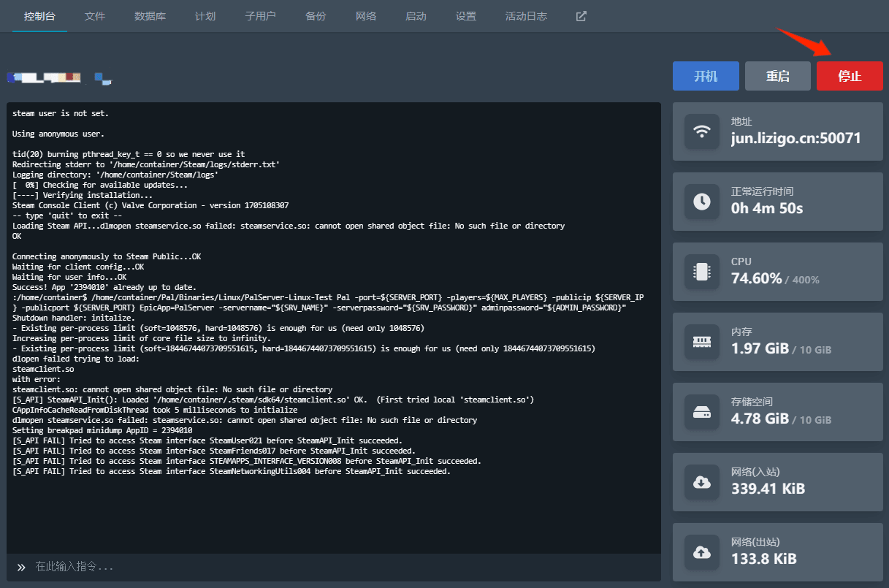Click the SteamUser021 S_API FAIL line
Screen dimensions: 889x588
[207, 440]
